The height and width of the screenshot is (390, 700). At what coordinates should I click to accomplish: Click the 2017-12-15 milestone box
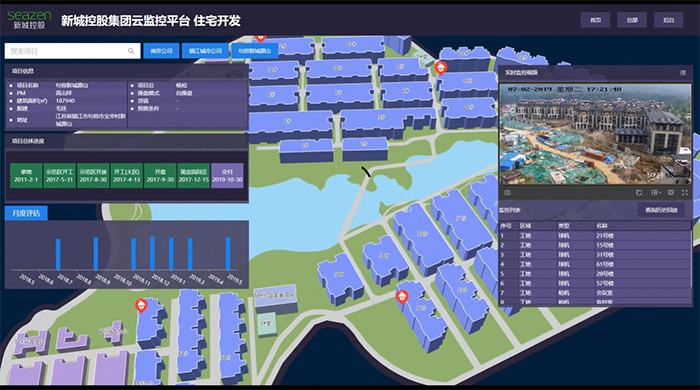click(193, 175)
